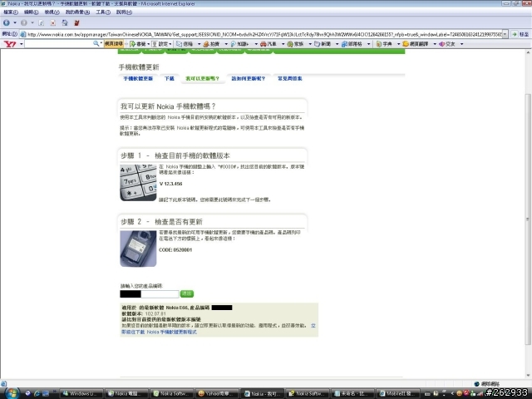This screenshot has height=399, width=532.
Task: Click the browser Back arrow button
Action: click(6, 22)
